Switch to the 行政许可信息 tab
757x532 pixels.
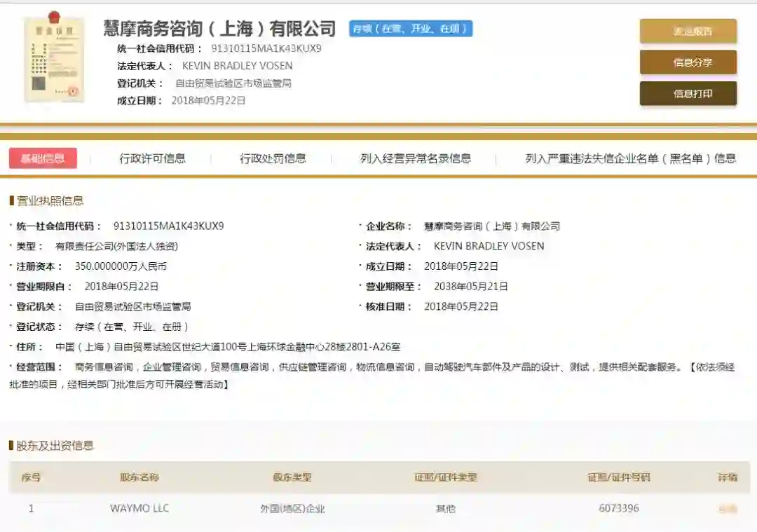coord(153,158)
